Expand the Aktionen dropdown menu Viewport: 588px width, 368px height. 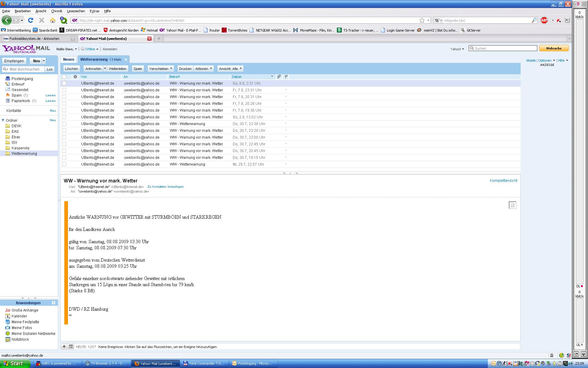click(204, 69)
